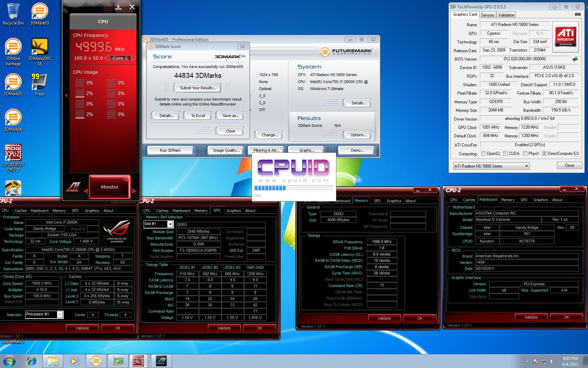Viewport: 588px width, 368px height.
Task: Switch to 3DMark taskbar button
Action: coord(96,361)
